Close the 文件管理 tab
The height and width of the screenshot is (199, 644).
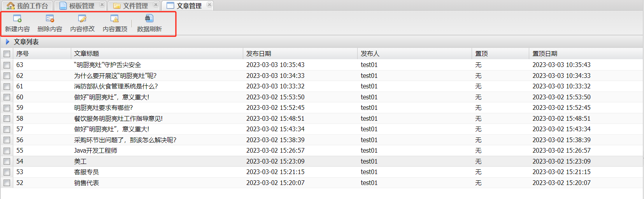click(156, 5)
